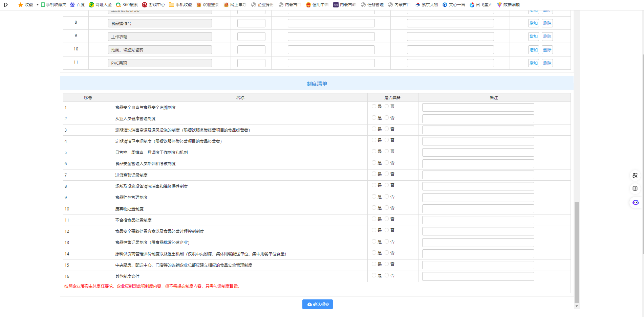The image size is (644, 317).
Task: Open reading mode book icon
Action: pos(635,189)
